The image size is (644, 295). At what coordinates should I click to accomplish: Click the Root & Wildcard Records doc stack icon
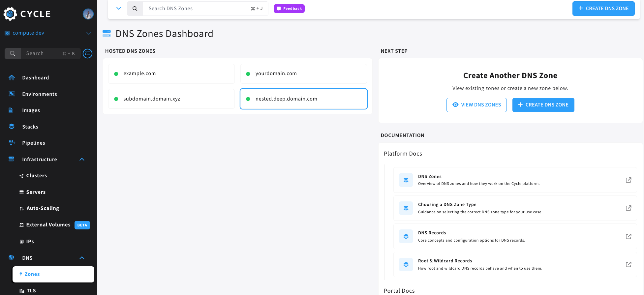[x=406, y=264]
